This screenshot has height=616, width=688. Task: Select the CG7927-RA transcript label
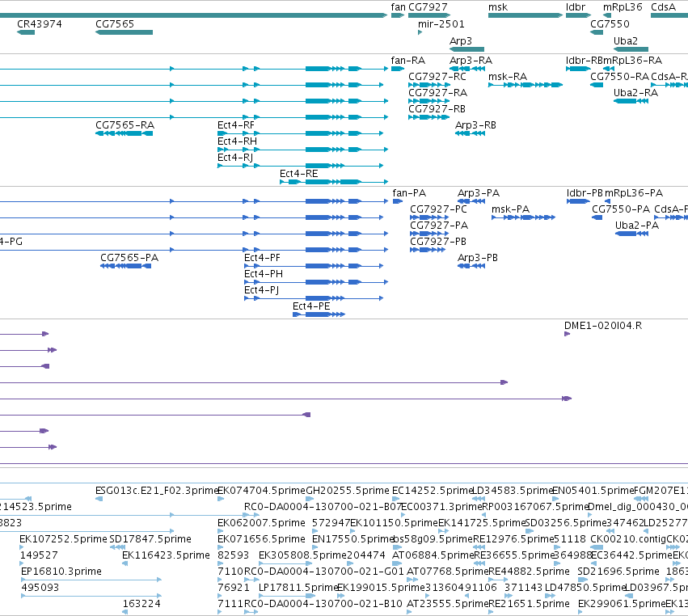(x=438, y=93)
